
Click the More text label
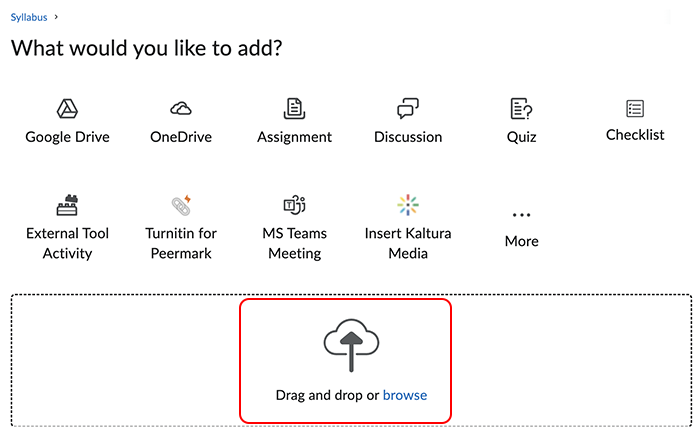point(521,241)
